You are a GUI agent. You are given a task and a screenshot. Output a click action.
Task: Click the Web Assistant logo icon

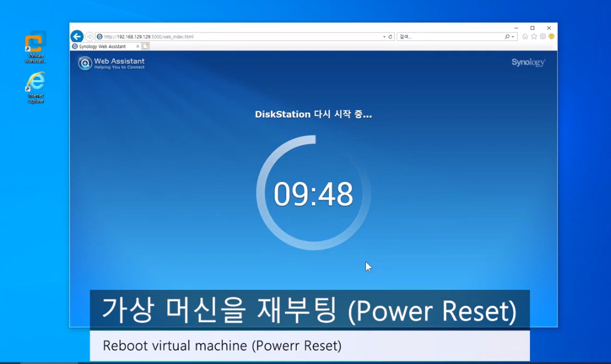click(x=85, y=63)
